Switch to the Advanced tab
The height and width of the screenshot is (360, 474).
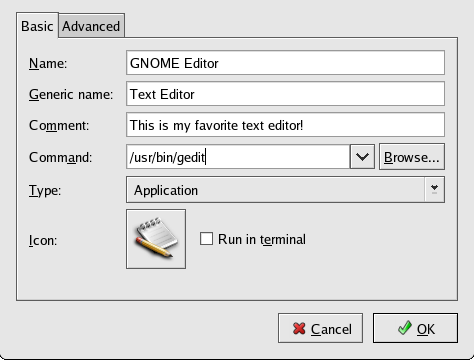pos(91,26)
